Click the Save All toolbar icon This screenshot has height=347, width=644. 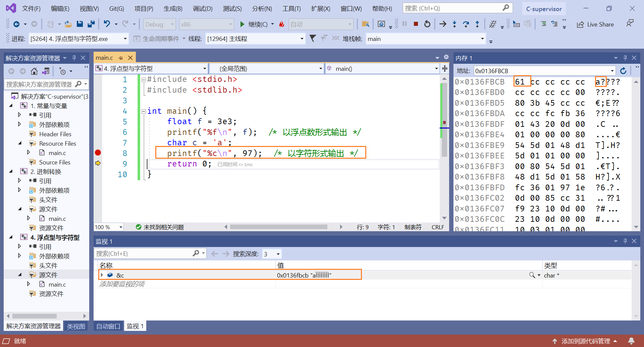click(x=91, y=24)
